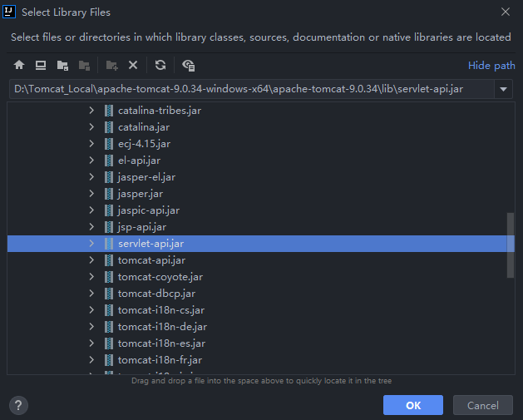Click the Hide path link
The image size is (523, 420).
pos(491,66)
